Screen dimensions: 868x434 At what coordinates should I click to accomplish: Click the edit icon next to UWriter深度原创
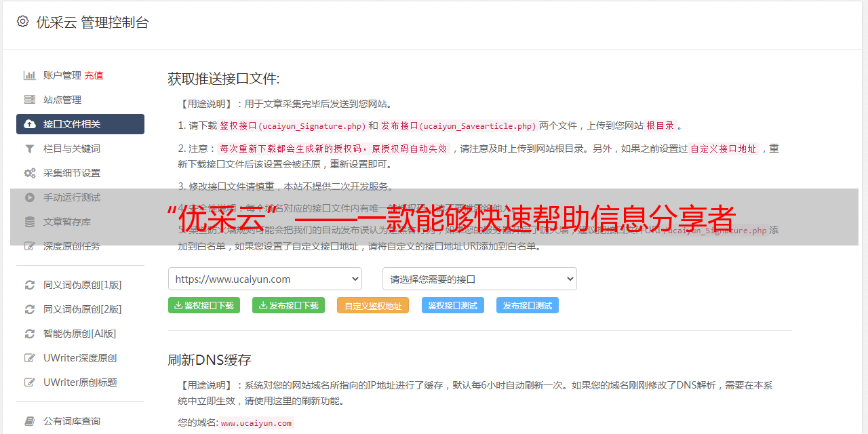[x=30, y=358]
